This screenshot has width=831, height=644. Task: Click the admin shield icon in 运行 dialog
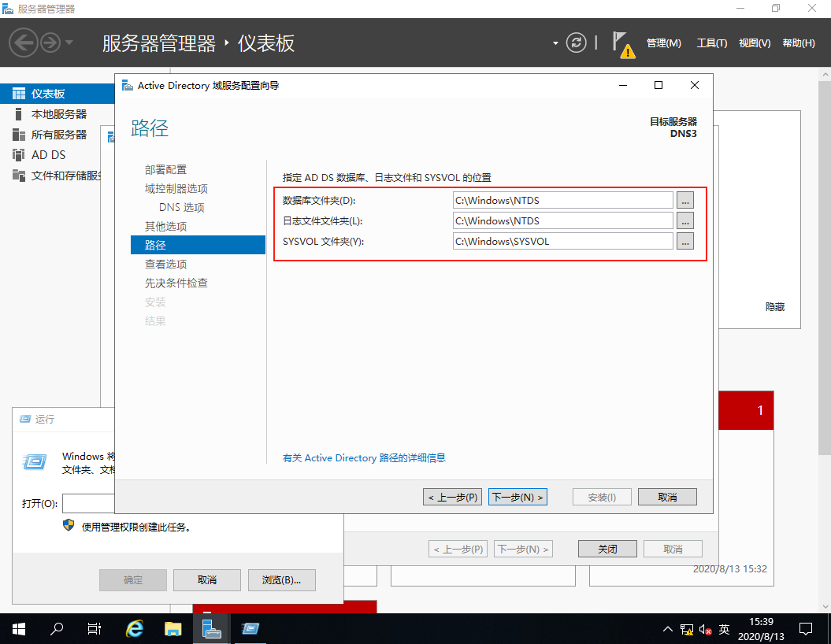69,525
